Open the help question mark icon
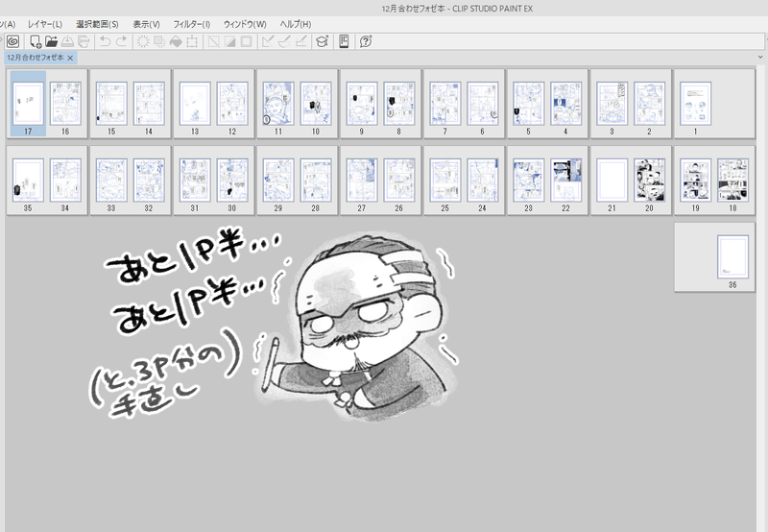 point(366,41)
